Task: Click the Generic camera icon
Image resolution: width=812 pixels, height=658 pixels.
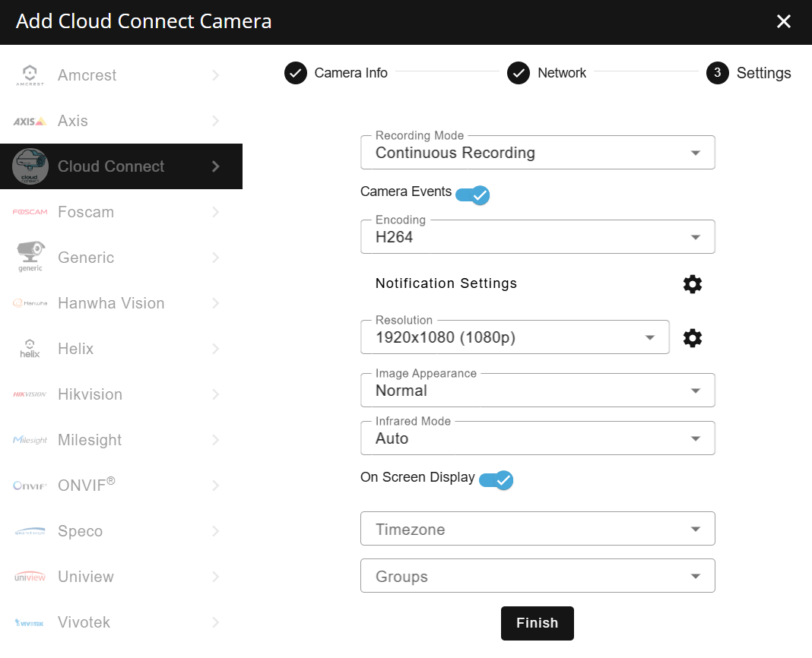Action: (30, 256)
